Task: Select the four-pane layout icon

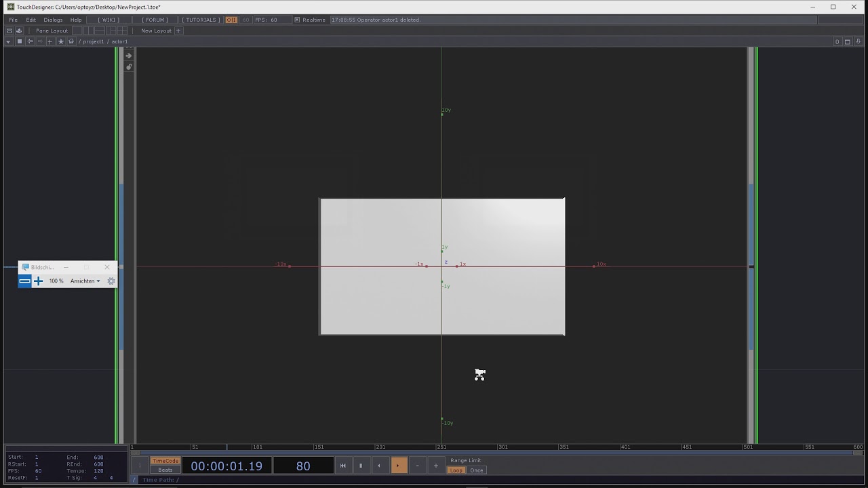Action: (123, 30)
